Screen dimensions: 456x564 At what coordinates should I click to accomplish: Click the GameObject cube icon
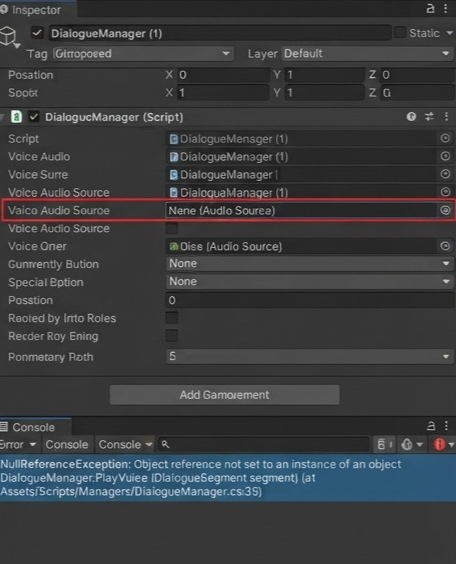pos(9,36)
